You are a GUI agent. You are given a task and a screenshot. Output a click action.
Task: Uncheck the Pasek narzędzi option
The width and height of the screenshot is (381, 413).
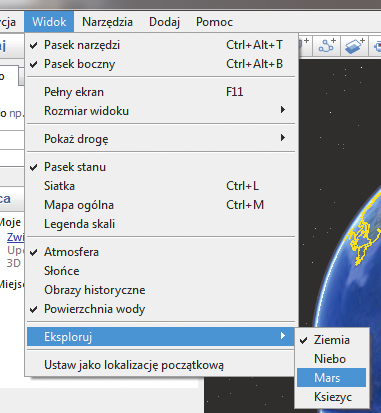(x=161, y=45)
